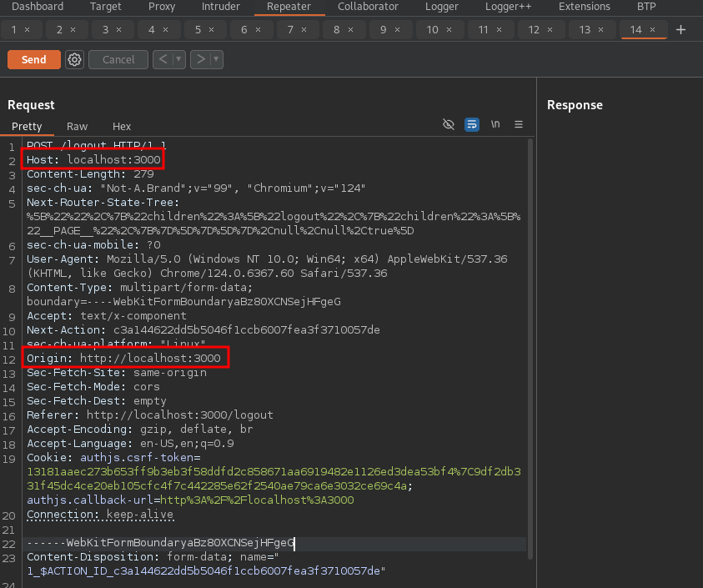Open the Proxy tab
The width and height of the screenshot is (703, 588).
162,7
